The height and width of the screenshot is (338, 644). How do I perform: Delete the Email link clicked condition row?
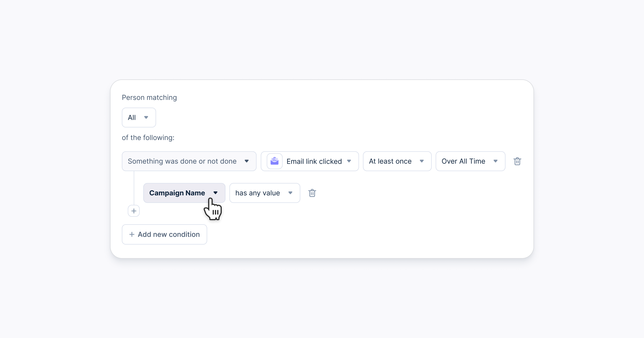coord(517,161)
